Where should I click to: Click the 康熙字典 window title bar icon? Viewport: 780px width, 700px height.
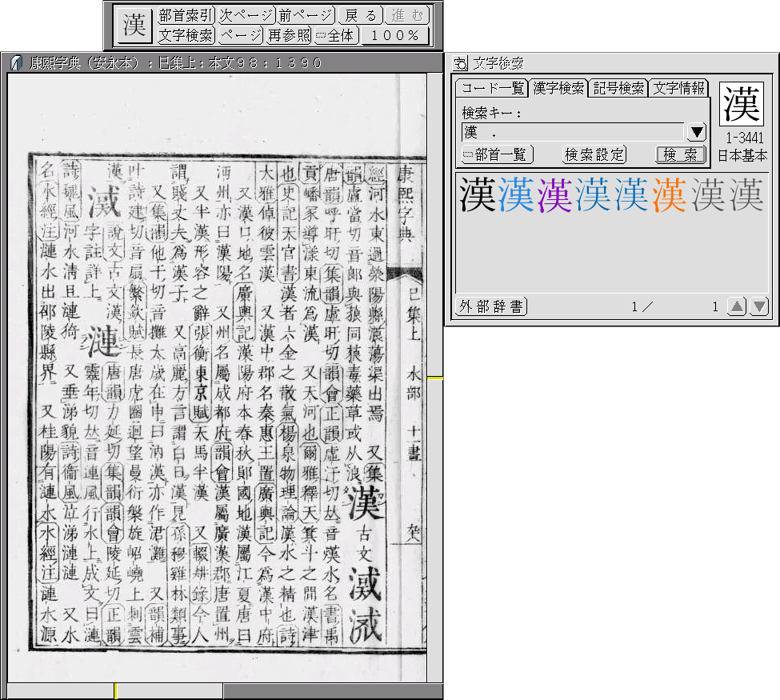tap(15, 62)
